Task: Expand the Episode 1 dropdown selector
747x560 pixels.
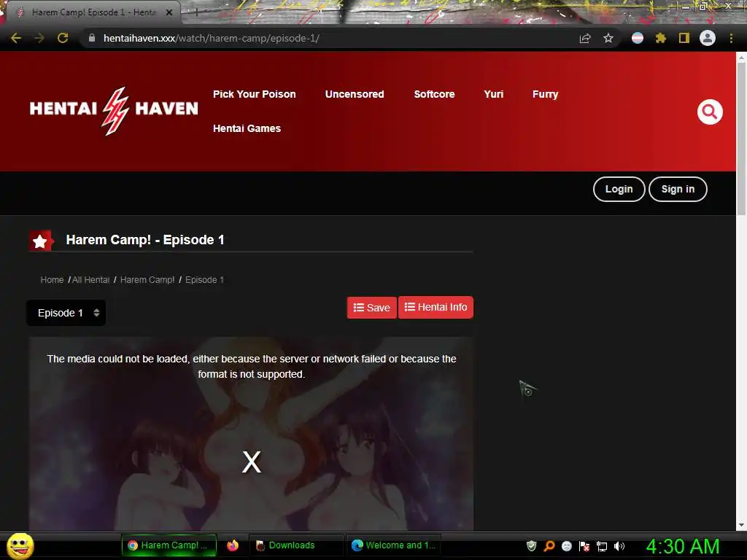Action: 66,313
